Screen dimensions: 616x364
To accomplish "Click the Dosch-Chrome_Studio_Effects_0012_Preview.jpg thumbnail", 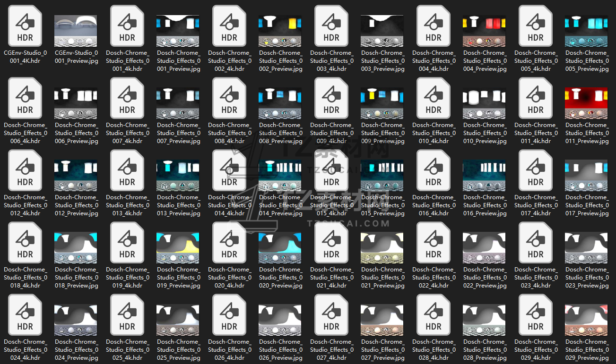I will tap(76, 176).
